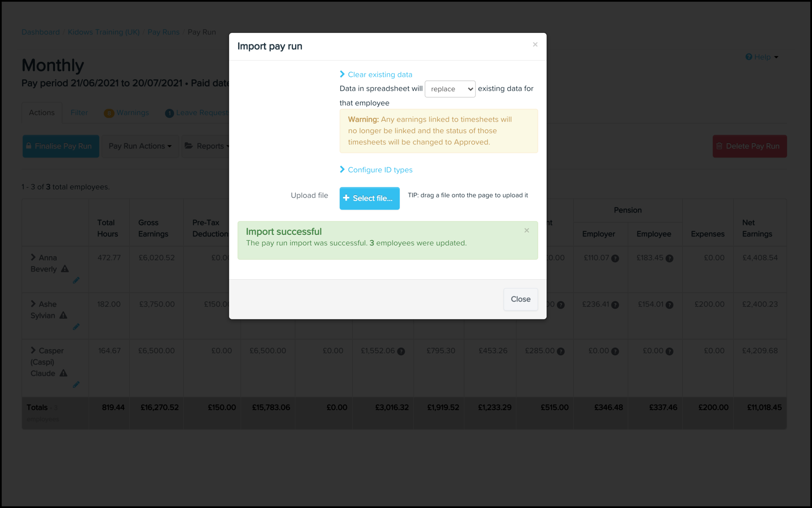
Task: Close the Import pay run dialog with X
Action: coord(535,45)
